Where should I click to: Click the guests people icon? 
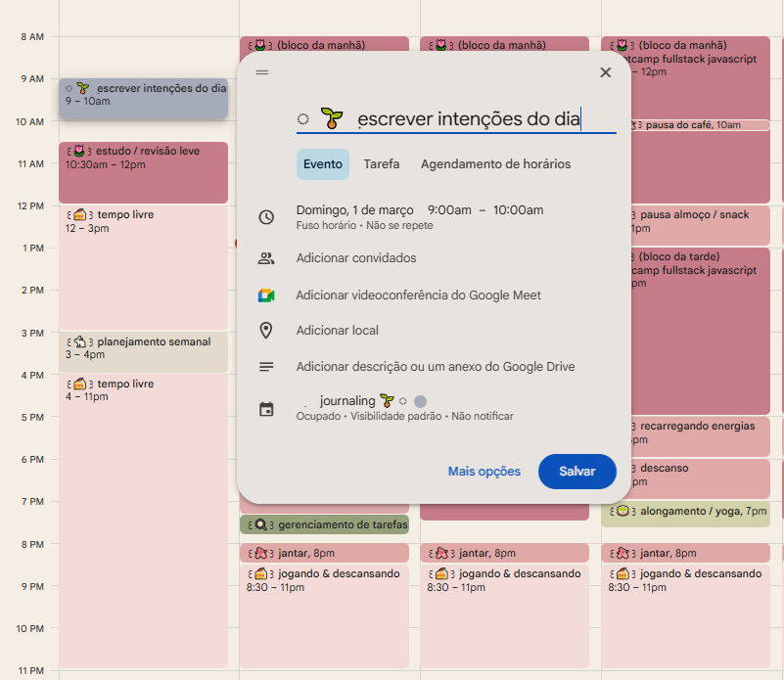266,258
